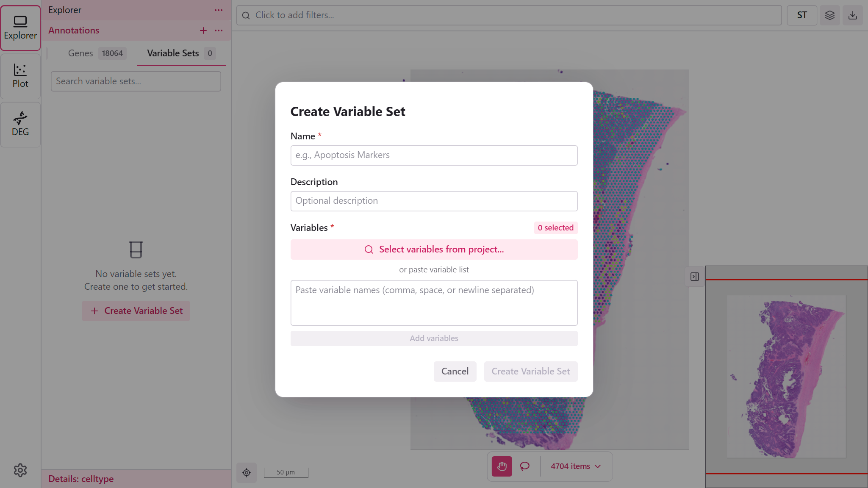Viewport: 868px width, 488px height.
Task: Switch to the Genes tab
Action: point(80,53)
